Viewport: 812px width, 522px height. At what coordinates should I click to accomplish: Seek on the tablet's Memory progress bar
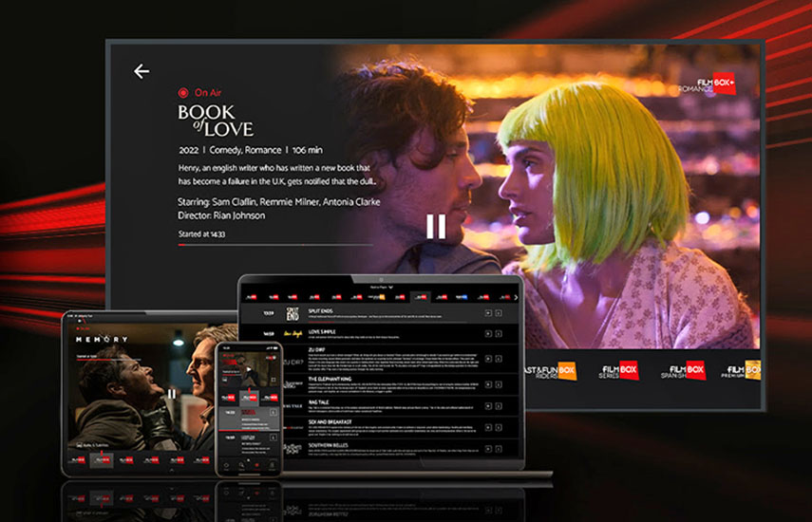click(x=109, y=360)
